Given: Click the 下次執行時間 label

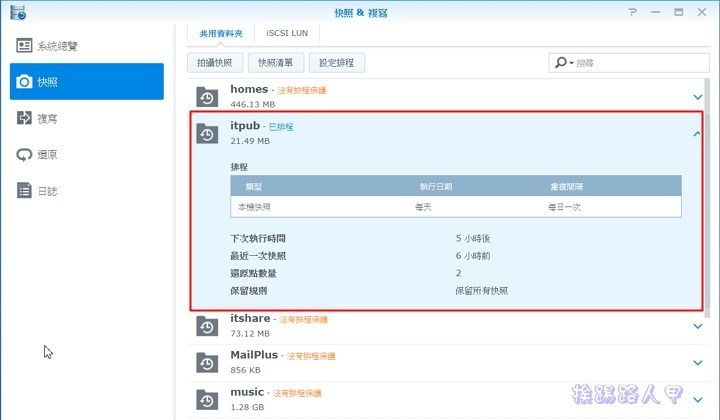Looking at the screenshot, I should [258, 239].
